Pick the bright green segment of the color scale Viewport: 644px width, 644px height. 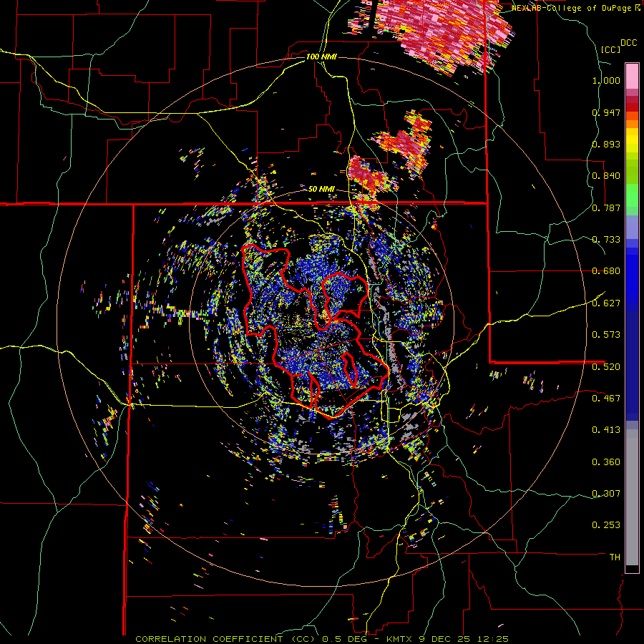pos(632,195)
